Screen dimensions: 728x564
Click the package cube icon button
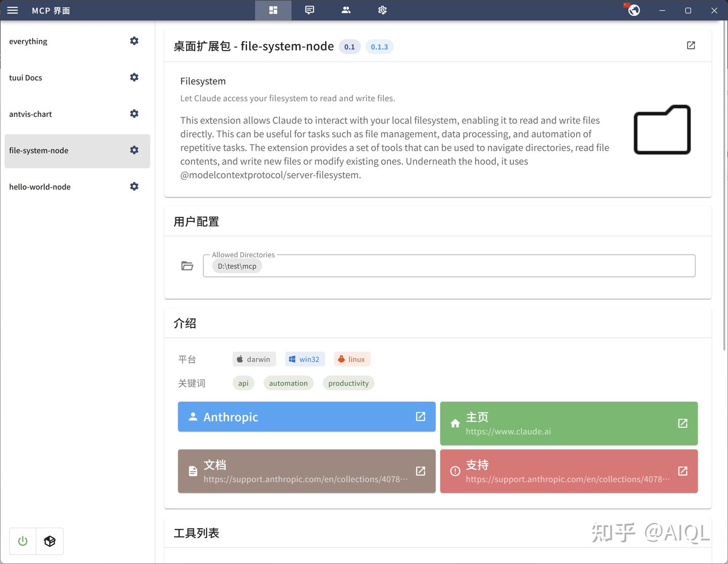(50, 541)
